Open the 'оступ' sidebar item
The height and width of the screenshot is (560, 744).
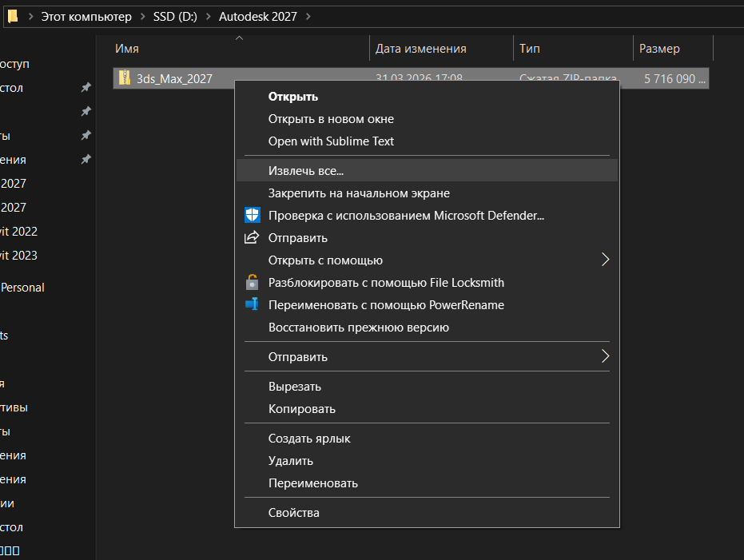(x=14, y=64)
